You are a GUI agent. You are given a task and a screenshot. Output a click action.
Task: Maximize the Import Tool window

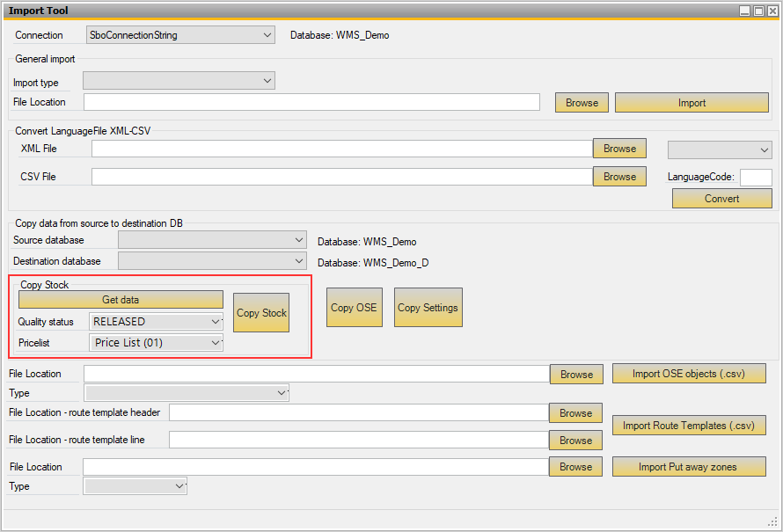[758, 11]
